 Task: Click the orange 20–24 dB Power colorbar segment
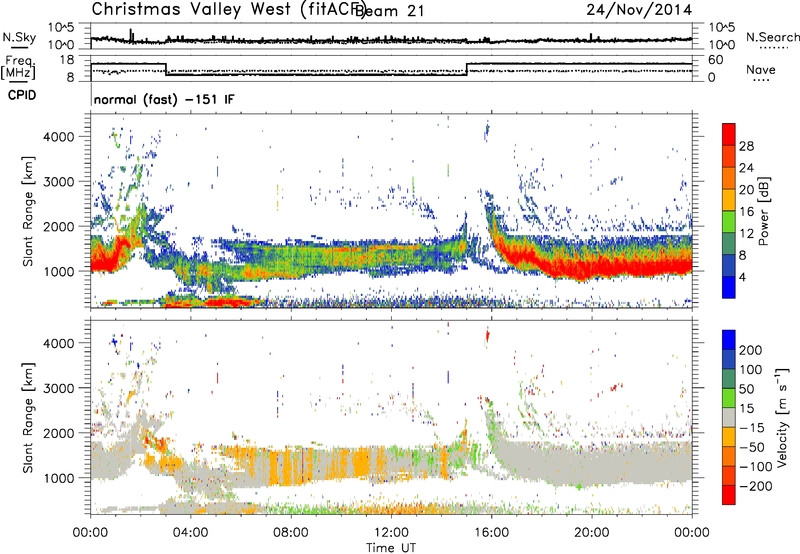tap(729, 178)
